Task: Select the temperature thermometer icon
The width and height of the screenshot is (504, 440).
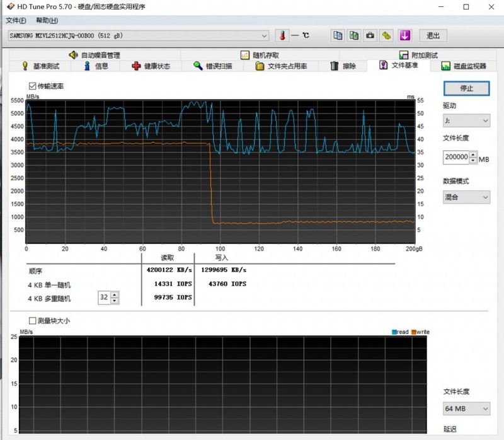Action: [283, 35]
